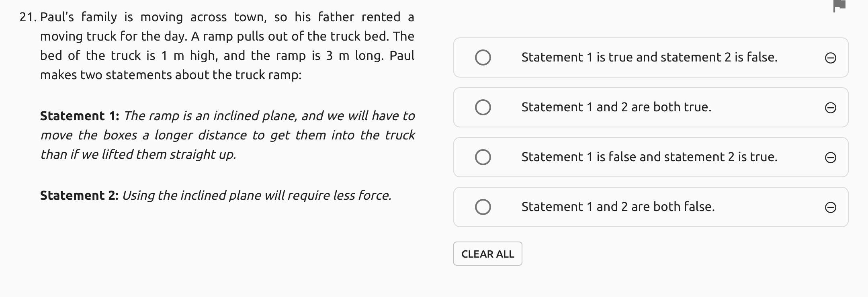Click the text 'Statement 1 is false and statement 2 is true.'
Viewport: 868px width, 297px height.
click(x=649, y=157)
